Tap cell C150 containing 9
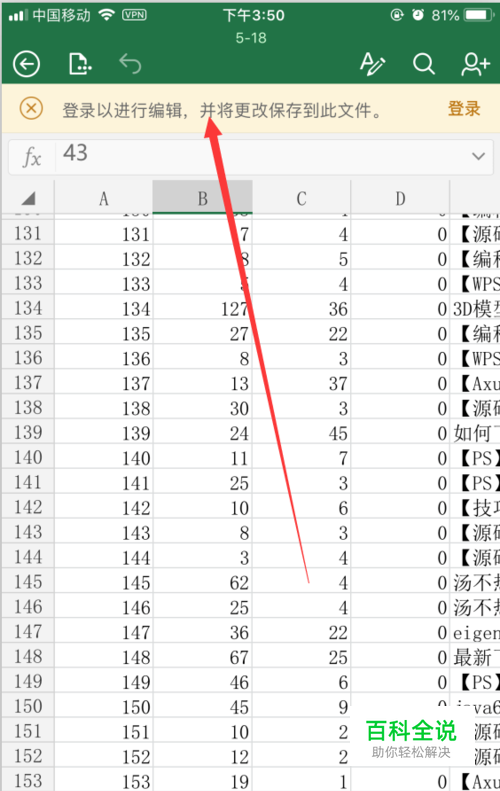The width and height of the screenshot is (500, 791). (301, 706)
